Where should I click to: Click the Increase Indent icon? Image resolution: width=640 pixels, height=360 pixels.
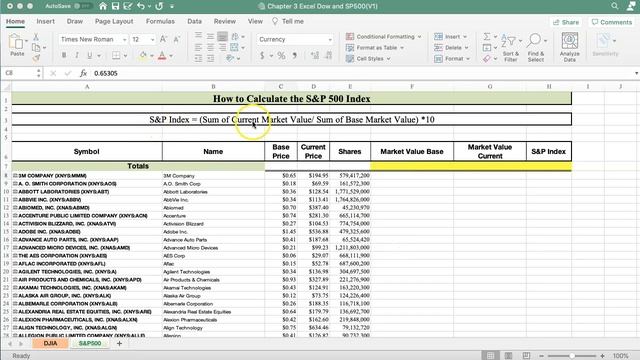(211, 58)
